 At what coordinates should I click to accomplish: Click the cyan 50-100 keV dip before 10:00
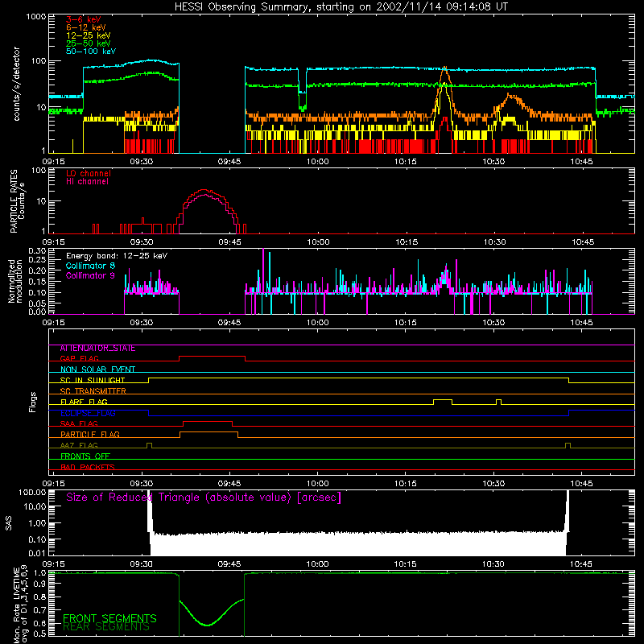[x=303, y=93]
